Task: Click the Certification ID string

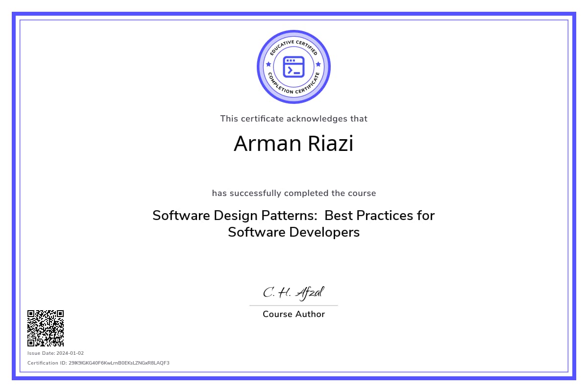Action: [98, 363]
